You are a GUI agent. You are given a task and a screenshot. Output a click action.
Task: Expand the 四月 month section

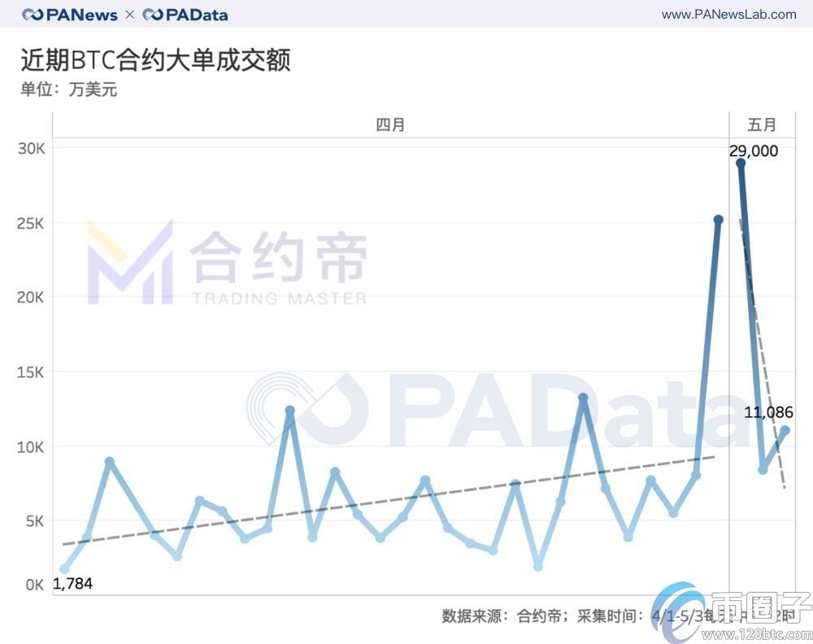(391, 124)
